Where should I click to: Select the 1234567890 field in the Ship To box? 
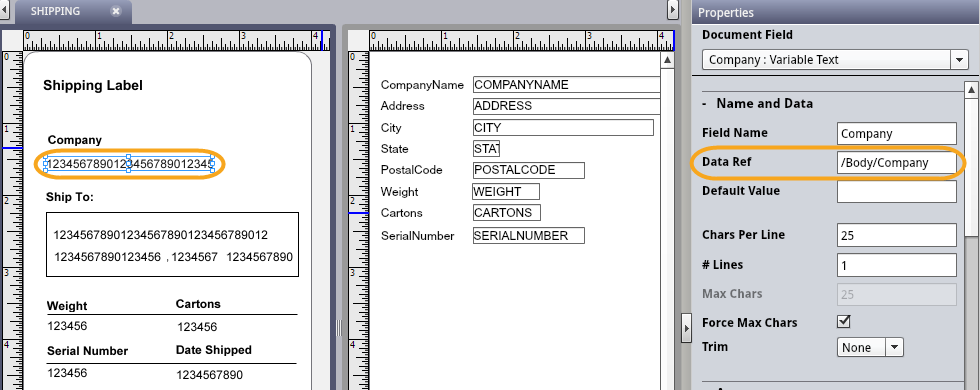pyautogui.click(x=259, y=257)
